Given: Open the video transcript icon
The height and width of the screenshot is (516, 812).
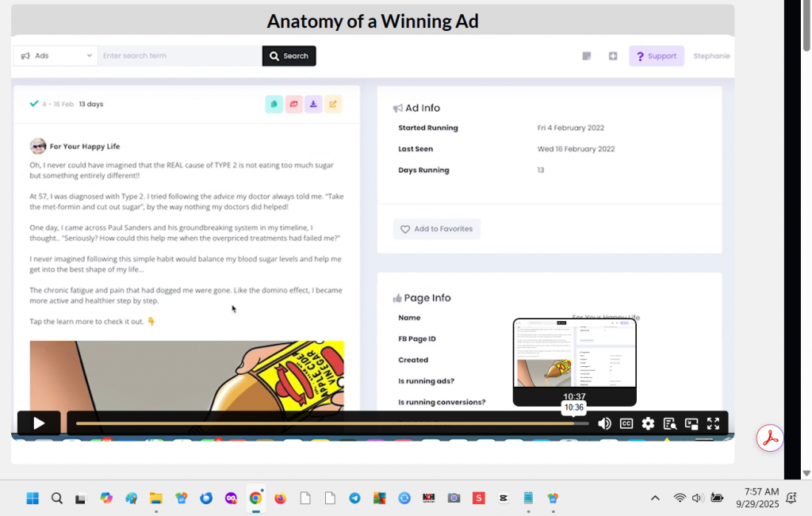Looking at the screenshot, I should [x=669, y=423].
